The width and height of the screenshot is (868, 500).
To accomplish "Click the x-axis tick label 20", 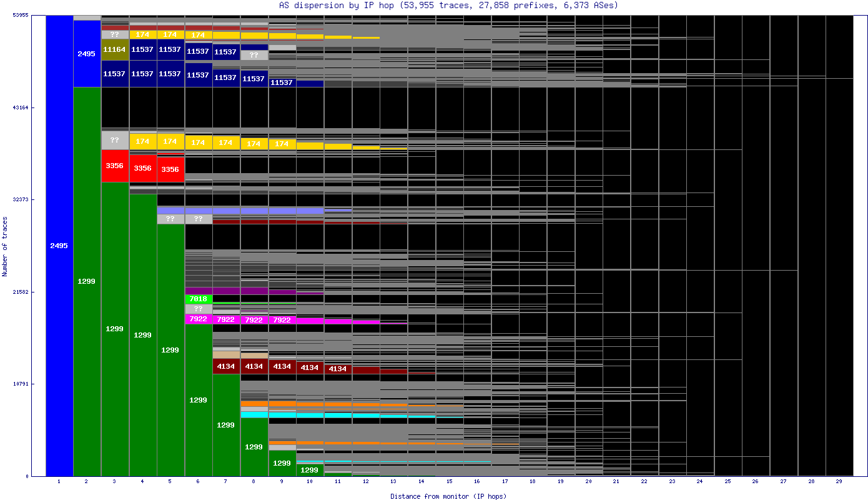I will pyautogui.click(x=588, y=482).
